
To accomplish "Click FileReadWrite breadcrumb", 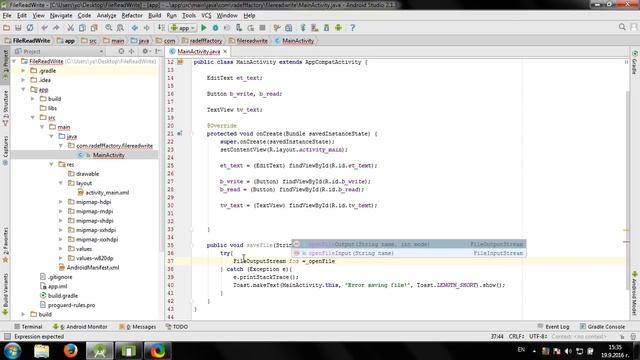I will [27, 41].
